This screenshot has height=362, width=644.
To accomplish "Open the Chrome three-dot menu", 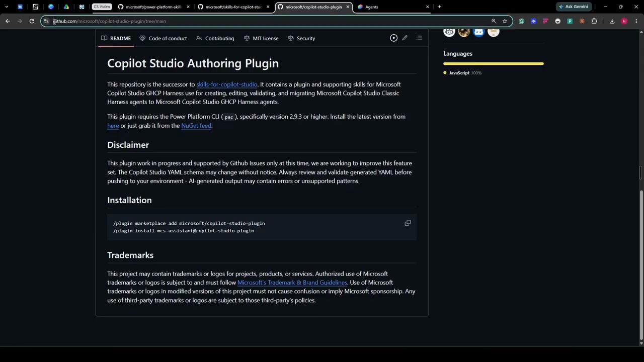I will [x=636, y=21].
